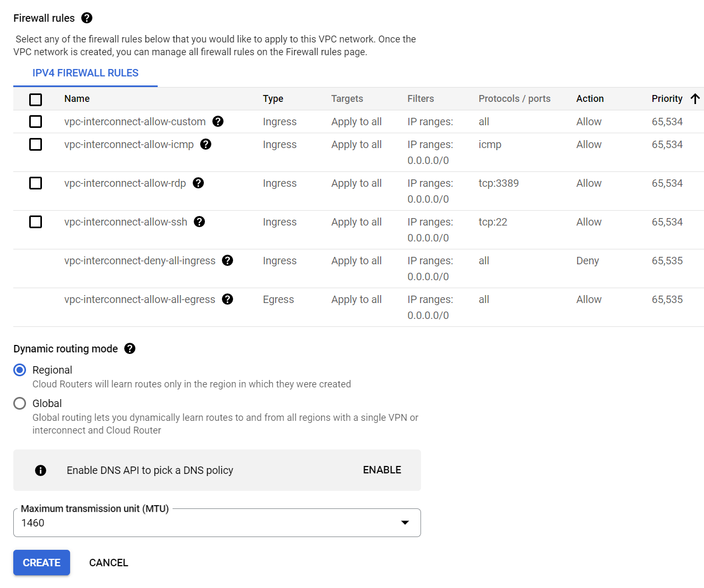Click help icon beside vpc-interconnect-deny-all-ingress

click(228, 261)
